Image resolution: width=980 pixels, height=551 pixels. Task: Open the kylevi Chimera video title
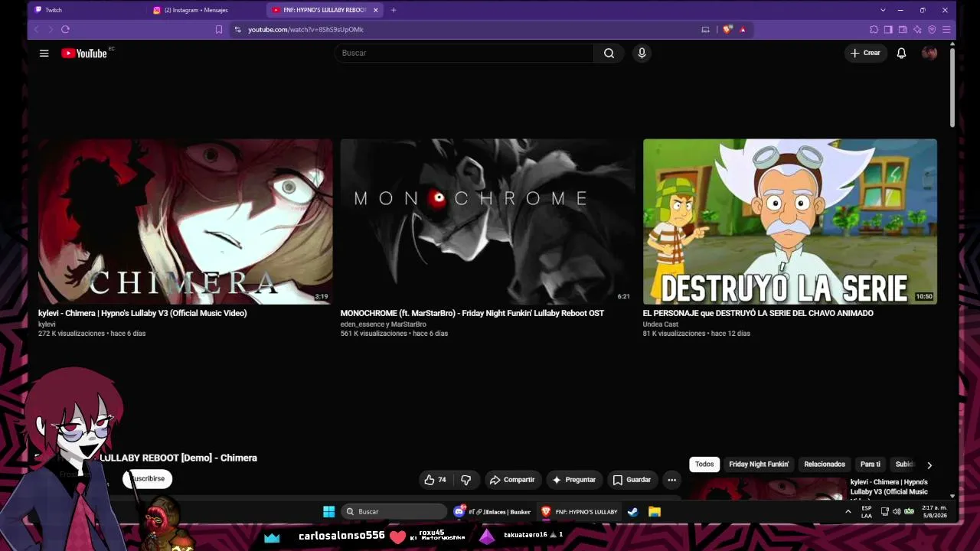142,313
